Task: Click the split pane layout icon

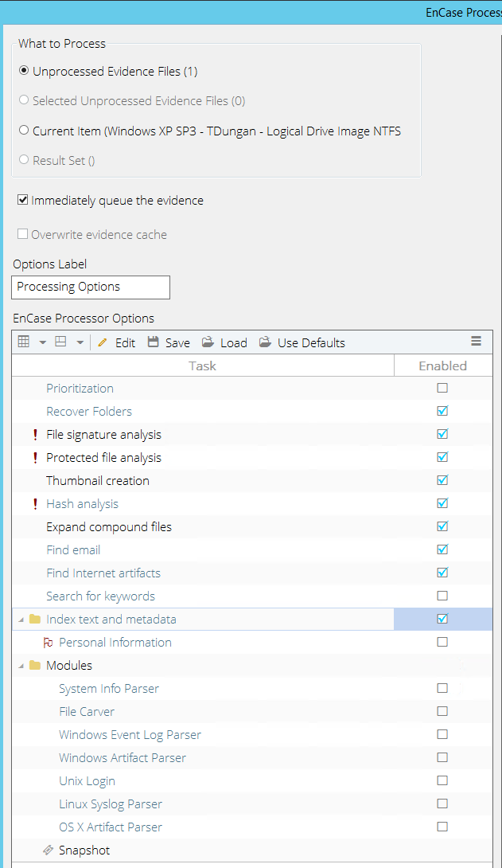Action: pyautogui.click(x=60, y=342)
